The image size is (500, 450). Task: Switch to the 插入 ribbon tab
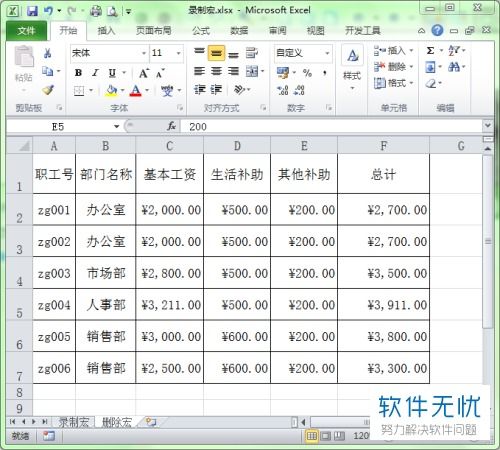pyautogui.click(x=106, y=31)
